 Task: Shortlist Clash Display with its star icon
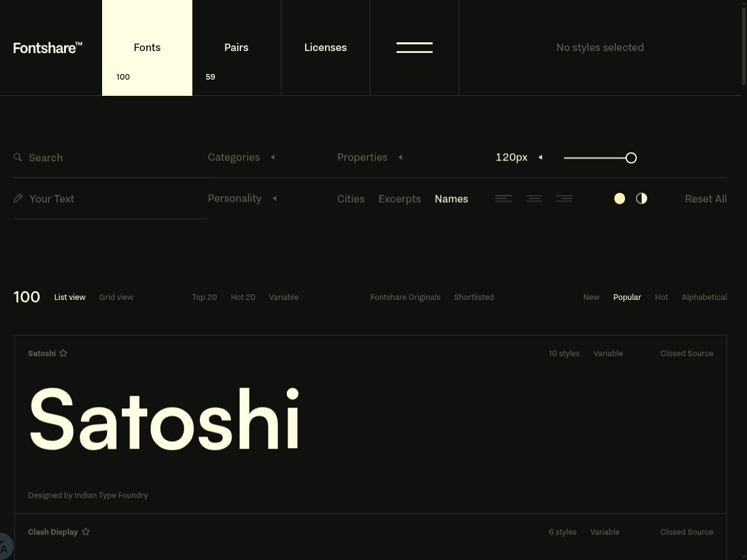coord(85,531)
